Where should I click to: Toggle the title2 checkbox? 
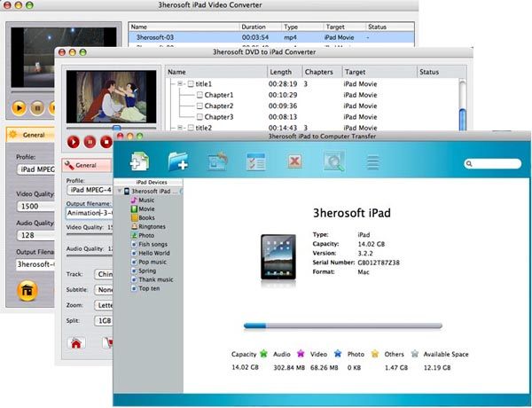click(x=191, y=128)
